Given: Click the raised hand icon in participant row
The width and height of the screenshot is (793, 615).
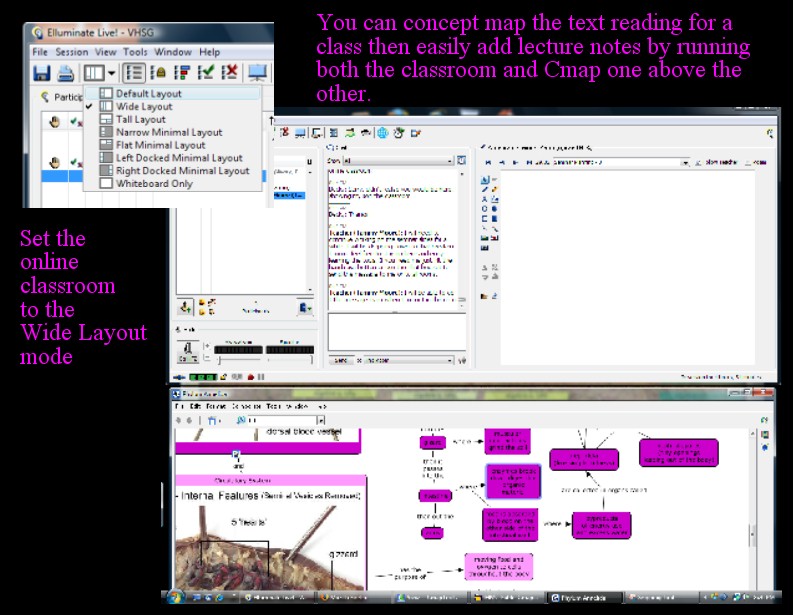Looking at the screenshot, I should [x=54, y=162].
